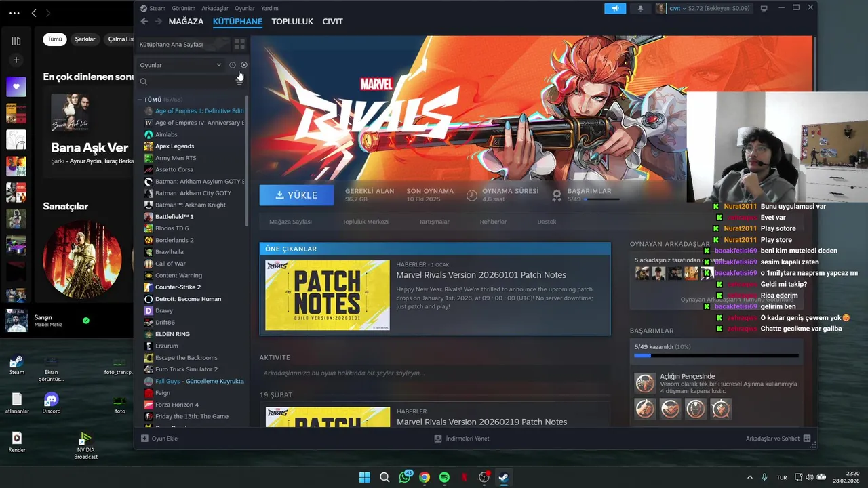This screenshot has width=868, height=488.
Task: Open the Yardım menu
Action: pos(270,8)
